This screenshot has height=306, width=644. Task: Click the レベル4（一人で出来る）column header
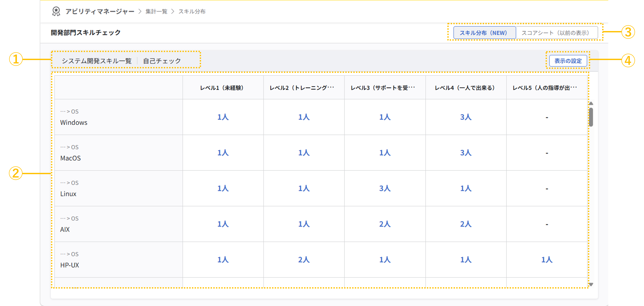[x=466, y=88]
